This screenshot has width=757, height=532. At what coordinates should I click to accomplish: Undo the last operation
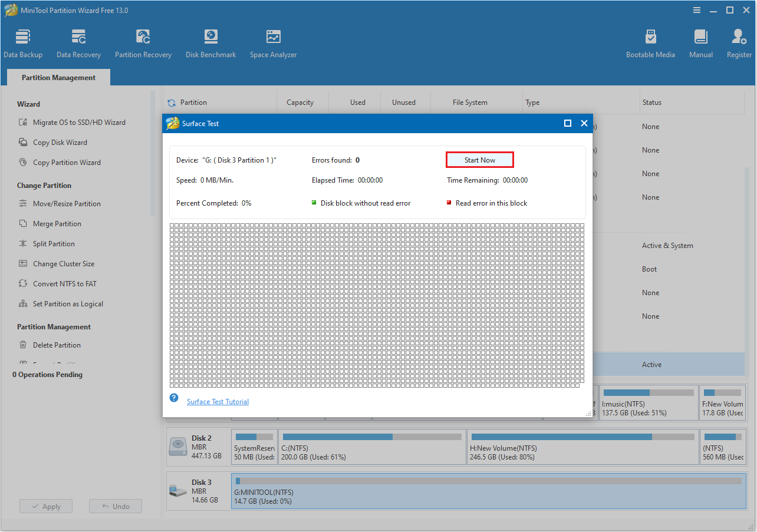(115, 505)
